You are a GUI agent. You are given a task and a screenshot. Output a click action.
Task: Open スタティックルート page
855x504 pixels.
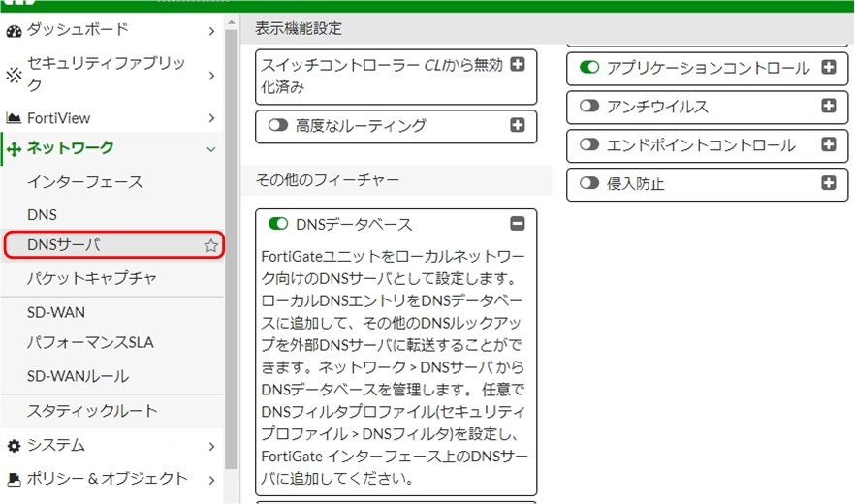[x=111, y=411]
